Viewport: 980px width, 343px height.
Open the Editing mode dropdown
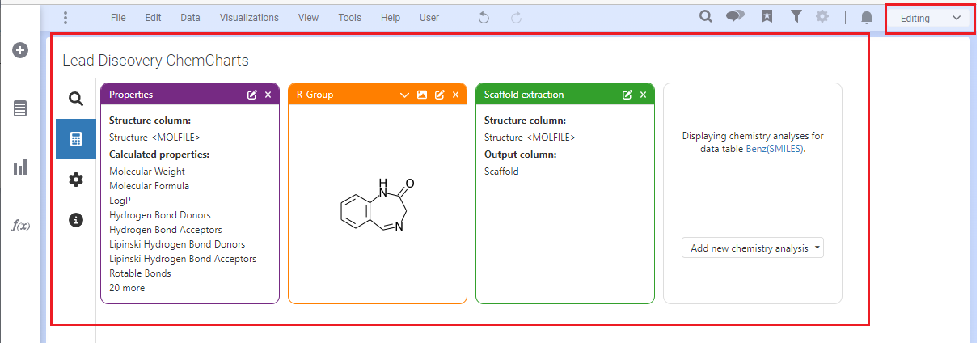click(x=931, y=18)
